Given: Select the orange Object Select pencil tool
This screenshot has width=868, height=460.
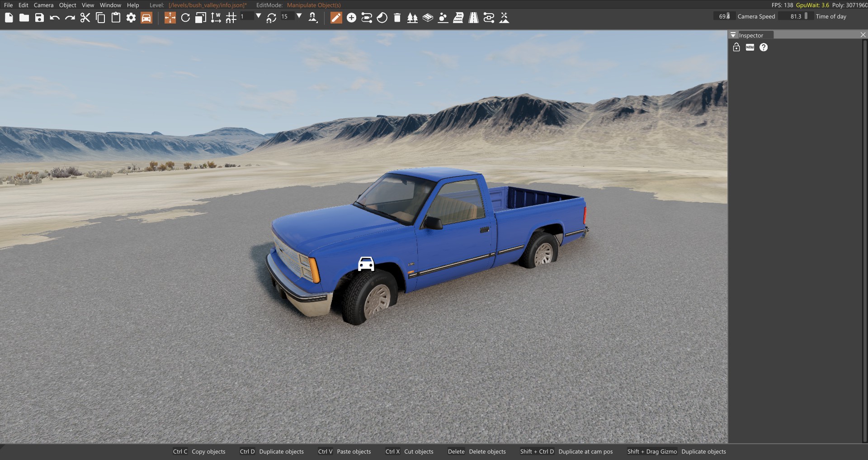Looking at the screenshot, I should click(336, 18).
